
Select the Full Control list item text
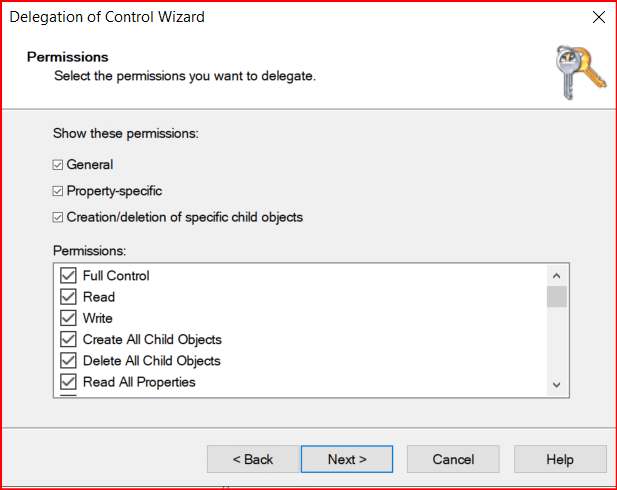click(116, 276)
